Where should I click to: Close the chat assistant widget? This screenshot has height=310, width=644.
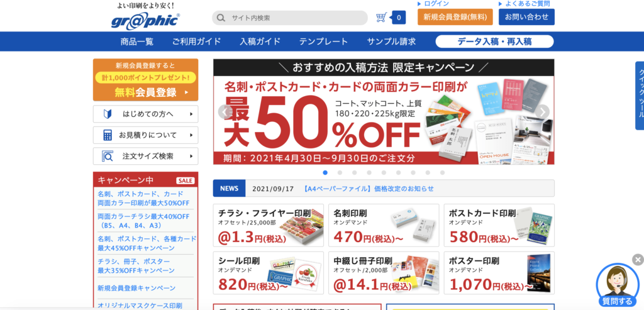(638, 260)
